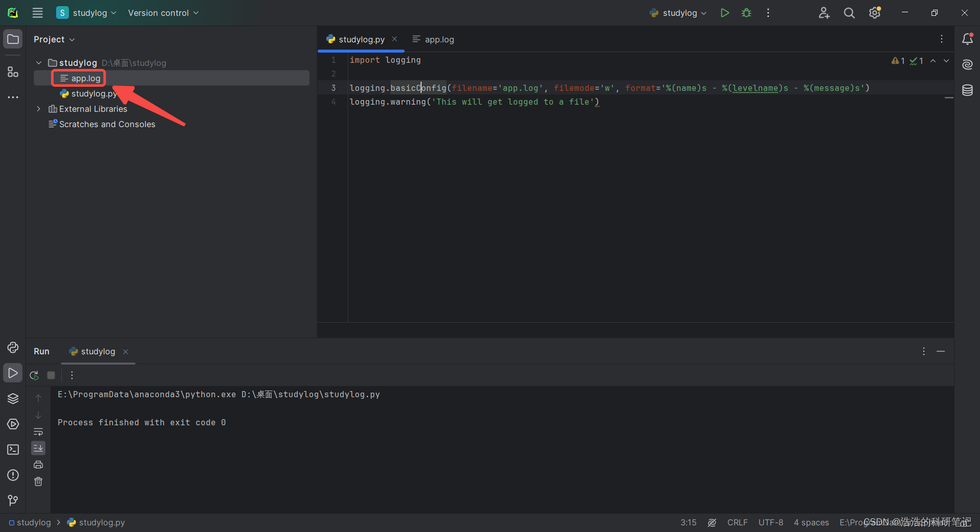
Task: Click studylog.py breadcrumb in status bar
Action: coord(96,522)
